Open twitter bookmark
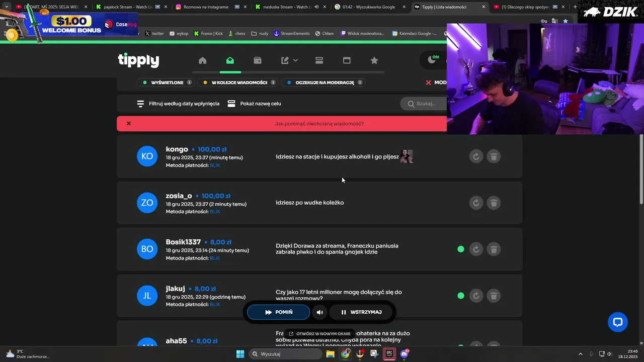This screenshot has height=362, width=644. pyautogui.click(x=154, y=34)
